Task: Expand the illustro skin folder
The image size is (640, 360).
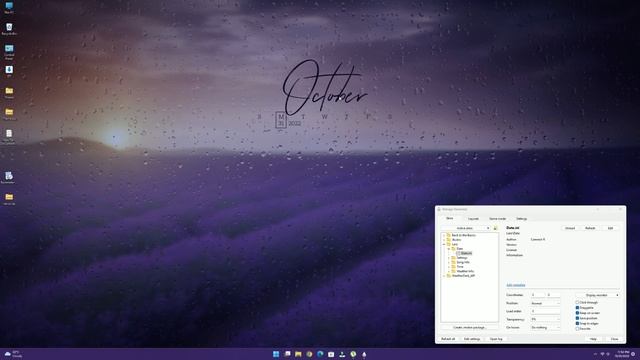Action: tap(444, 240)
